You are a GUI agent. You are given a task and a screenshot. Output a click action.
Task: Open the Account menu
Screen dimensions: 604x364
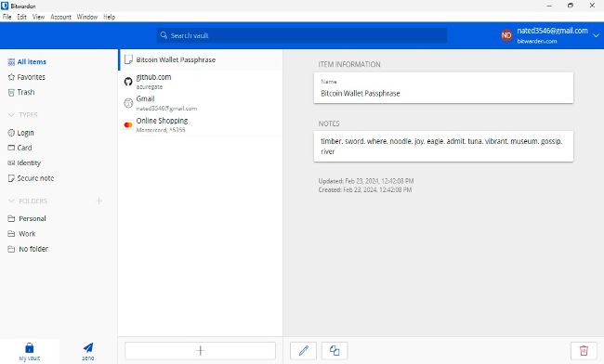pos(60,17)
